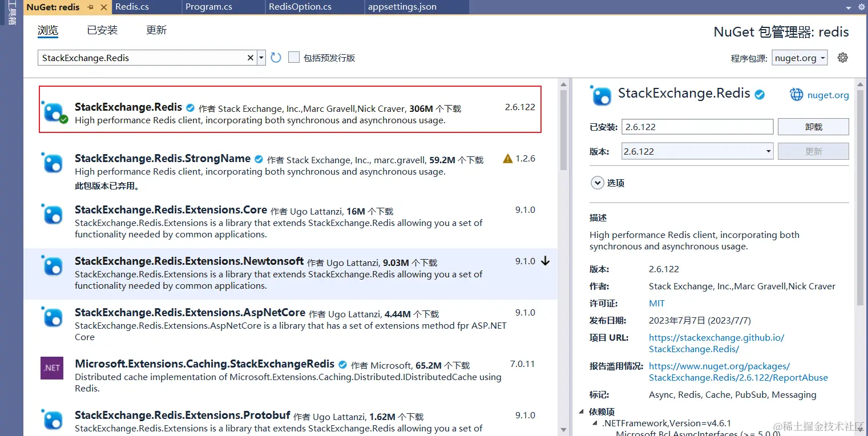Viewport: 868px width, 436px height.
Task: Click the package search input field
Action: coord(143,58)
